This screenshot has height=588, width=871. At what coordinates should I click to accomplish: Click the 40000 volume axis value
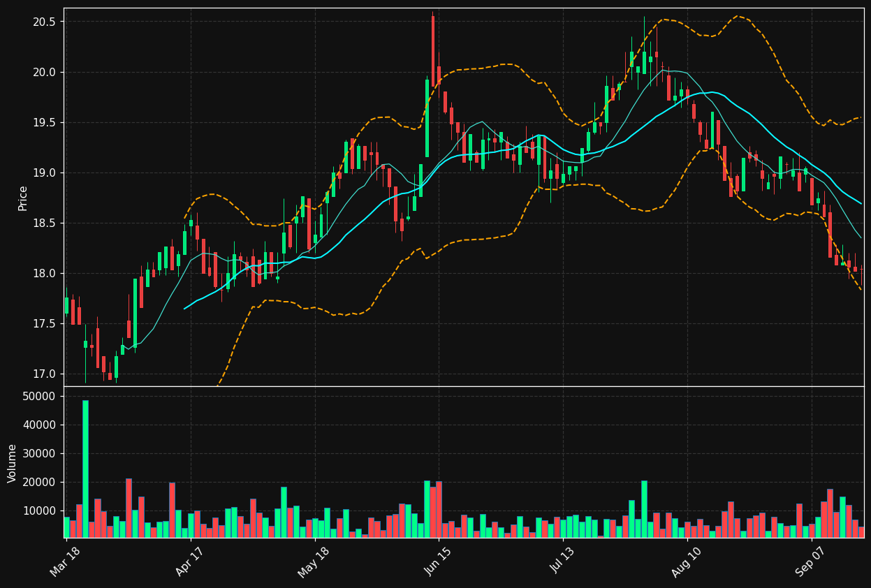(x=40, y=425)
